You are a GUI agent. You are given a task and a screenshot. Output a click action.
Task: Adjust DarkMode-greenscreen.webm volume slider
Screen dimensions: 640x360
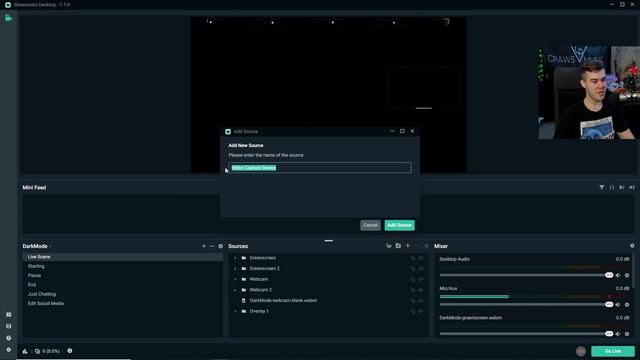pos(526,334)
